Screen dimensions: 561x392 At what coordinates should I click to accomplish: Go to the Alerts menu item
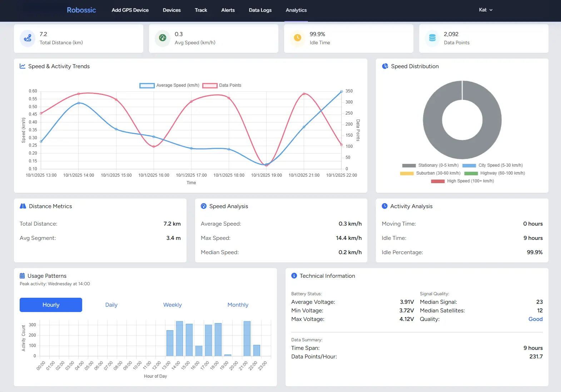228,10
